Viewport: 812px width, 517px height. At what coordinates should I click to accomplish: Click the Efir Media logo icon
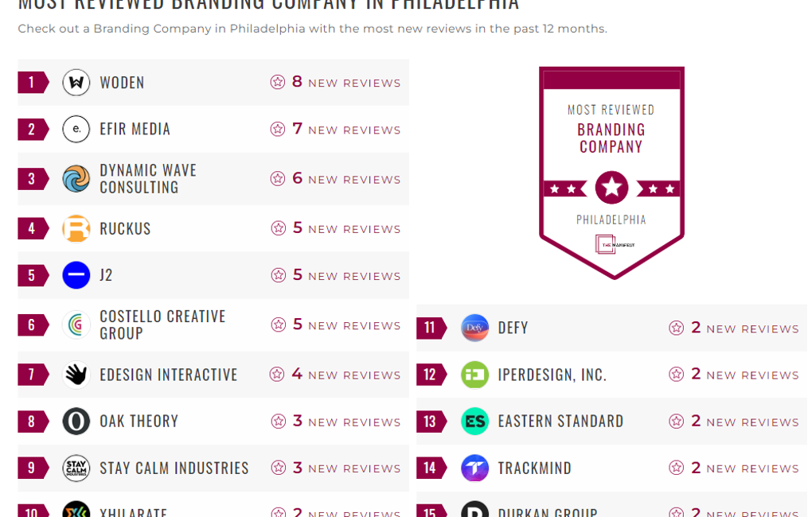[76, 130]
